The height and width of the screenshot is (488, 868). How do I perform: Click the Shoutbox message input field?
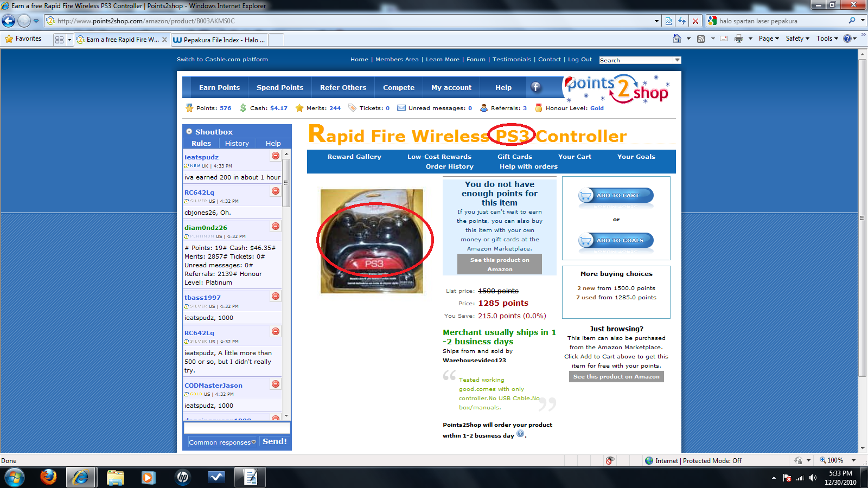[x=237, y=428]
